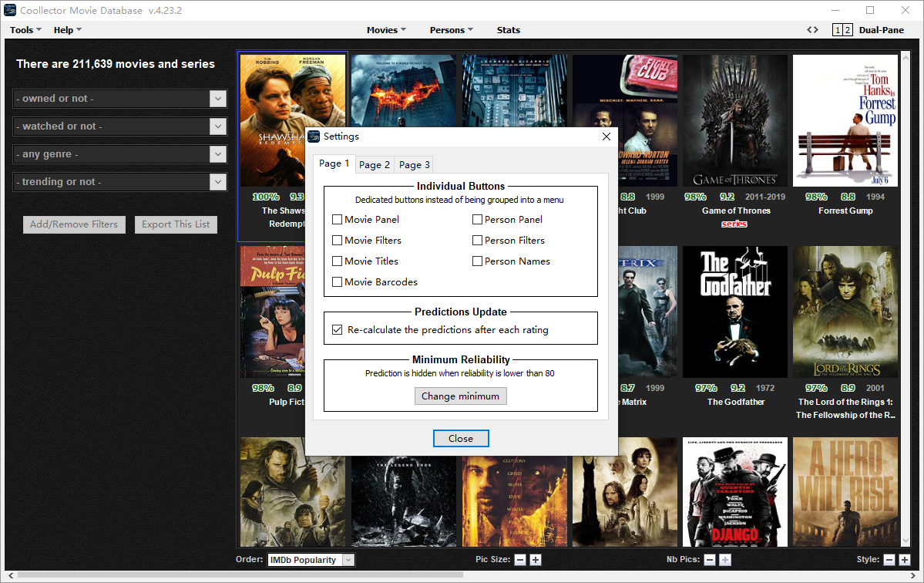Toggle the Dual-Pane 1 2 icon

tap(842, 30)
